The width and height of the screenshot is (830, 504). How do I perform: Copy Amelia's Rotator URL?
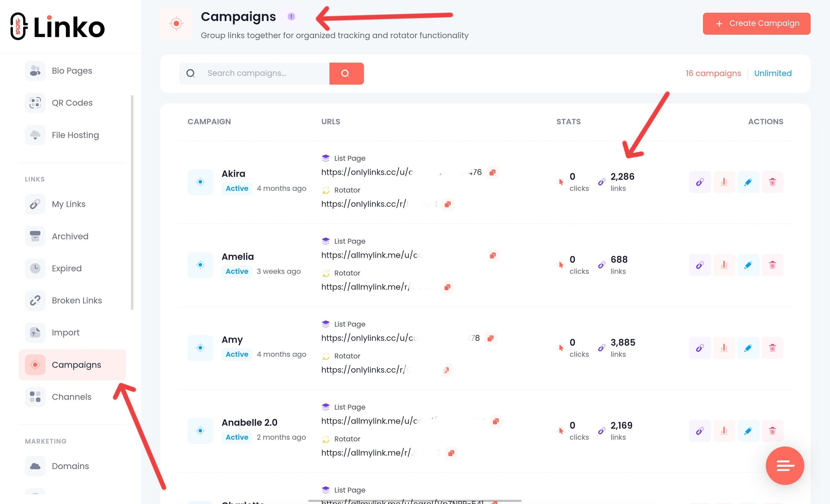pyautogui.click(x=447, y=287)
